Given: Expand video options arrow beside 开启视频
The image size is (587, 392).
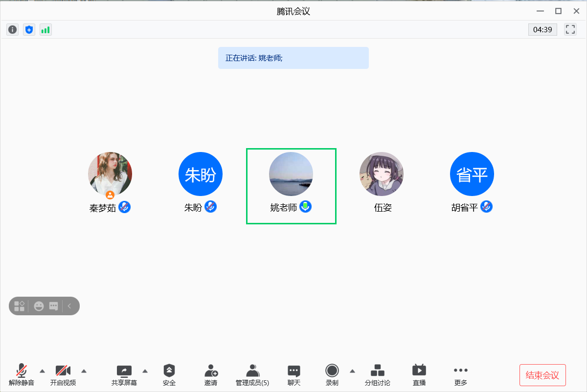Looking at the screenshot, I should [x=84, y=370].
